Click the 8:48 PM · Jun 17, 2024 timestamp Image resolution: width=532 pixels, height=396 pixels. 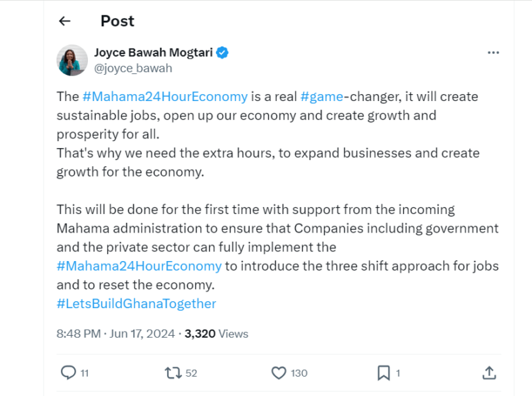pos(116,334)
